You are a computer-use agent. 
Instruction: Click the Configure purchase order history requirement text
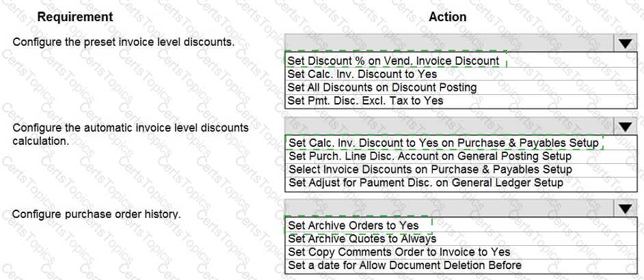(x=96, y=214)
